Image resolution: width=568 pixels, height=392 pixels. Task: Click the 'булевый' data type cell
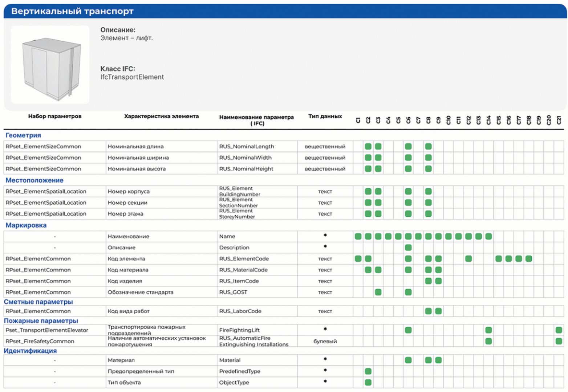point(325,341)
